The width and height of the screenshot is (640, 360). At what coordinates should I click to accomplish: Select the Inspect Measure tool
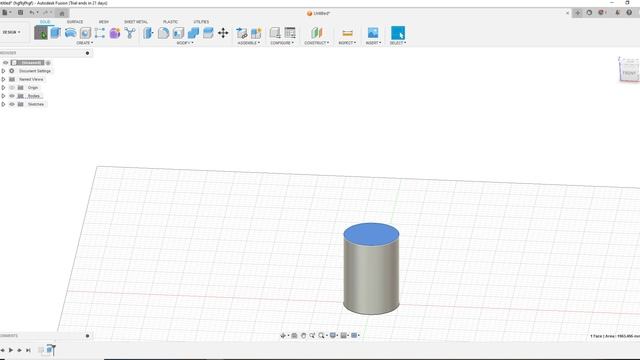(347, 33)
